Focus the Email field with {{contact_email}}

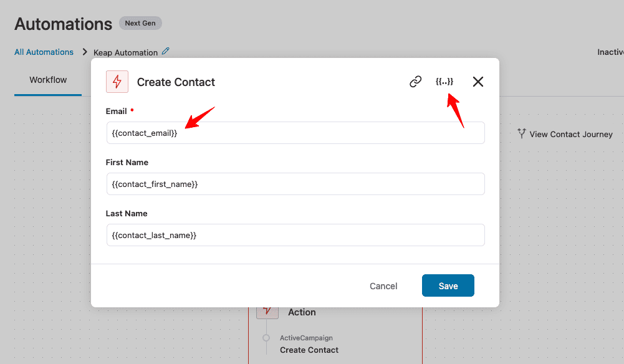click(x=295, y=133)
